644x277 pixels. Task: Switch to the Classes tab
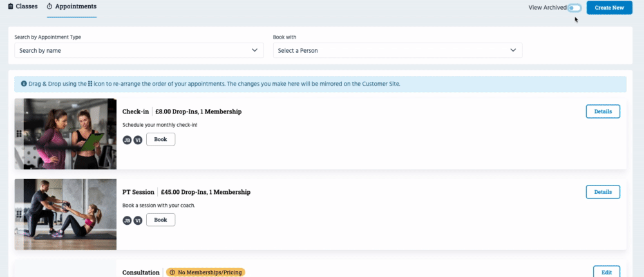[x=23, y=6]
